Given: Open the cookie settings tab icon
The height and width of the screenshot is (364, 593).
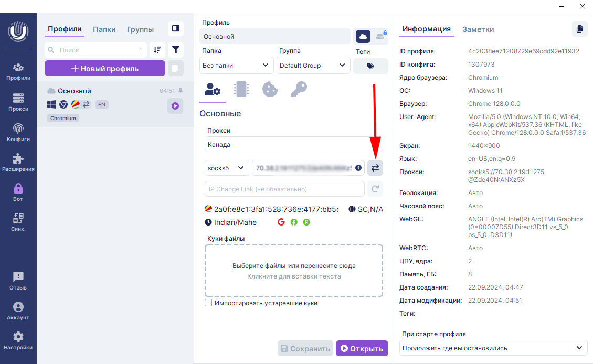Looking at the screenshot, I should [x=270, y=89].
